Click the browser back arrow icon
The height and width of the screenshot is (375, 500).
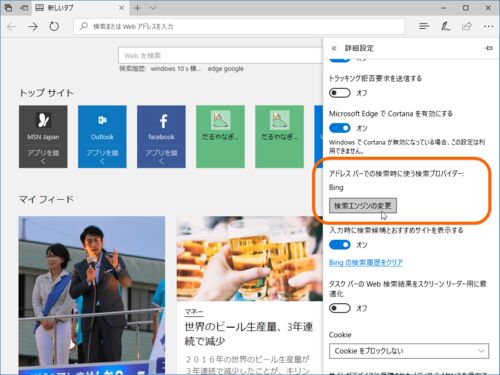coord(11,26)
